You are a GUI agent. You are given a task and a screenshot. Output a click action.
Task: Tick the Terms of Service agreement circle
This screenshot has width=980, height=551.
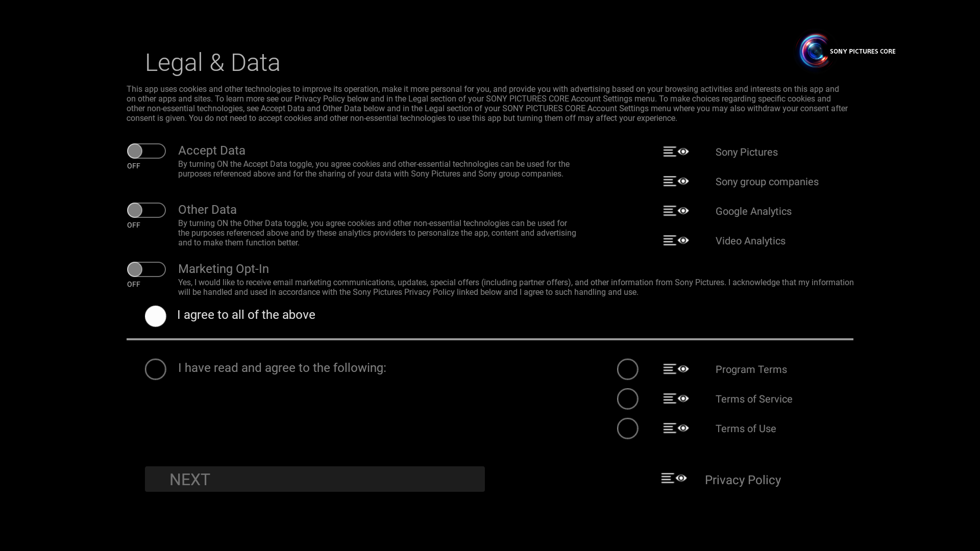[x=627, y=399]
